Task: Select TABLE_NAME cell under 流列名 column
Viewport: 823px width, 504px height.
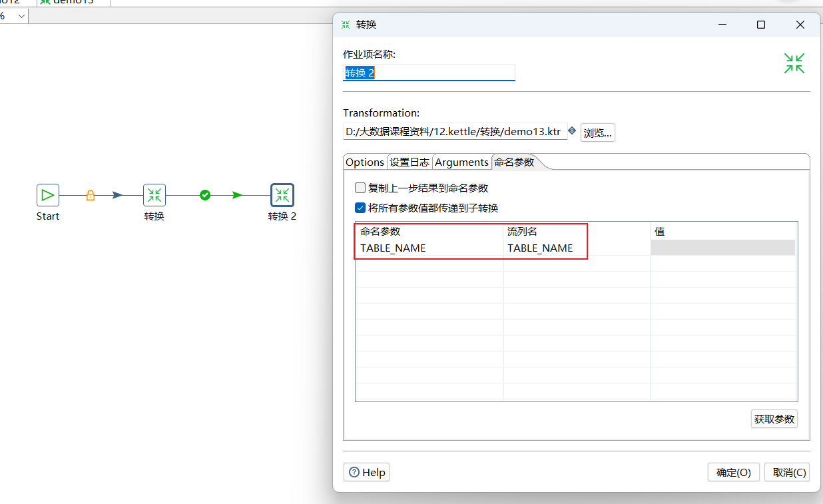Action: (577, 248)
